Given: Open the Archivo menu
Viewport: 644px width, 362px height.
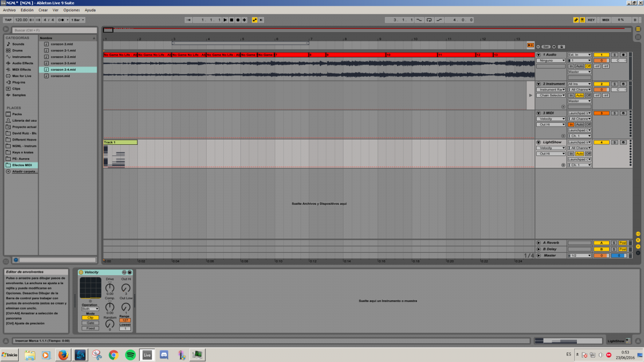Looking at the screenshot, I should [9, 10].
